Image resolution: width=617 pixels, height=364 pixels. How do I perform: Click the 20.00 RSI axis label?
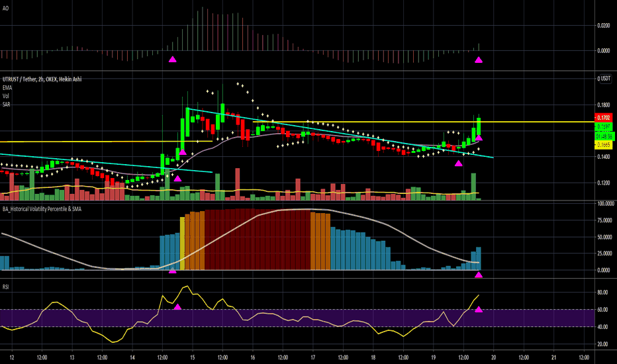pos(602,344)
